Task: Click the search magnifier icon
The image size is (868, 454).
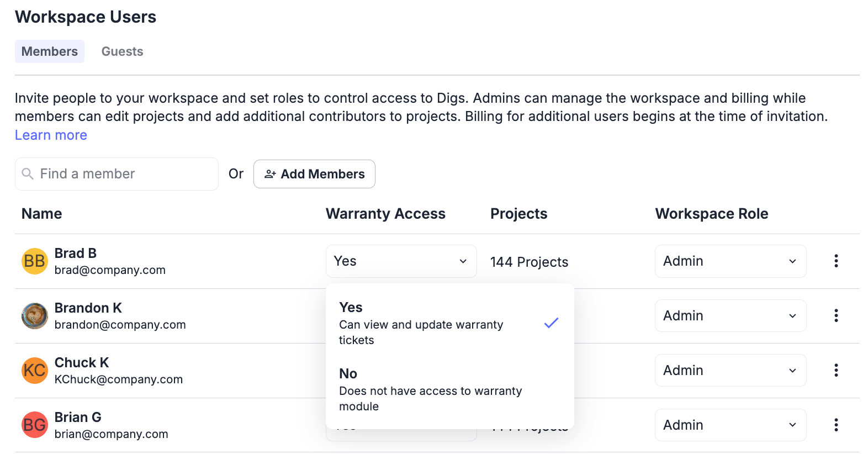Action: pyautogui.click(x=28, y=174)
